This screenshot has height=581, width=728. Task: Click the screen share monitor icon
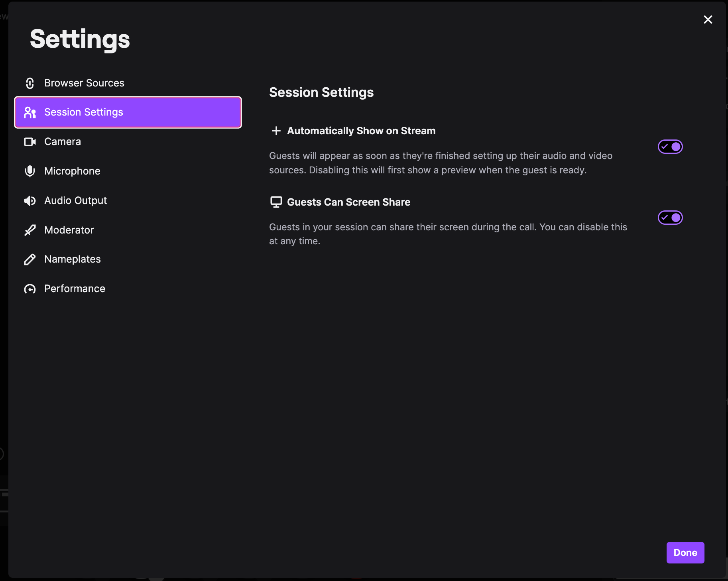[x=276, y=202]
